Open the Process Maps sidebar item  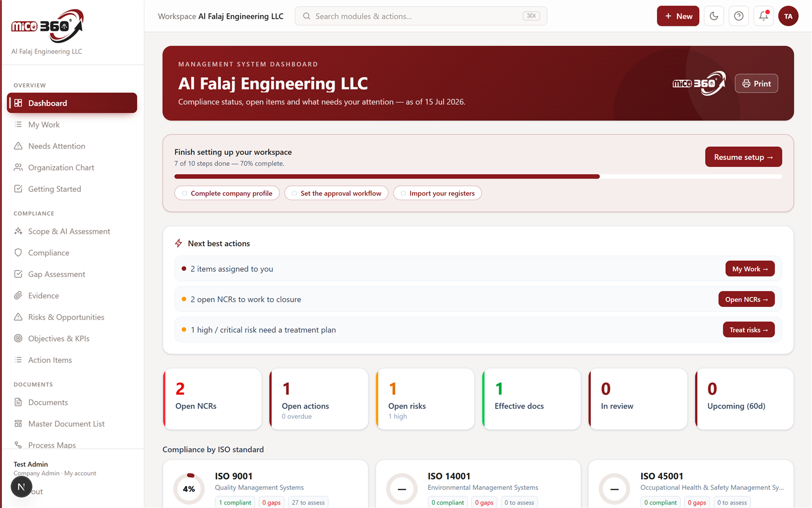tap(72, 444)
